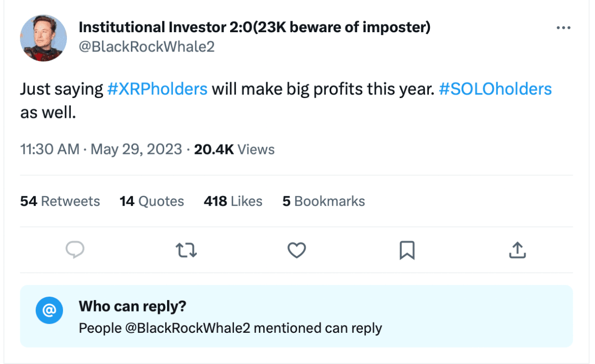Image resolution: width=595 pixels, height=364 pixels.
Task: Open the tweet options ellipsis menu
Action: [563, 28]
